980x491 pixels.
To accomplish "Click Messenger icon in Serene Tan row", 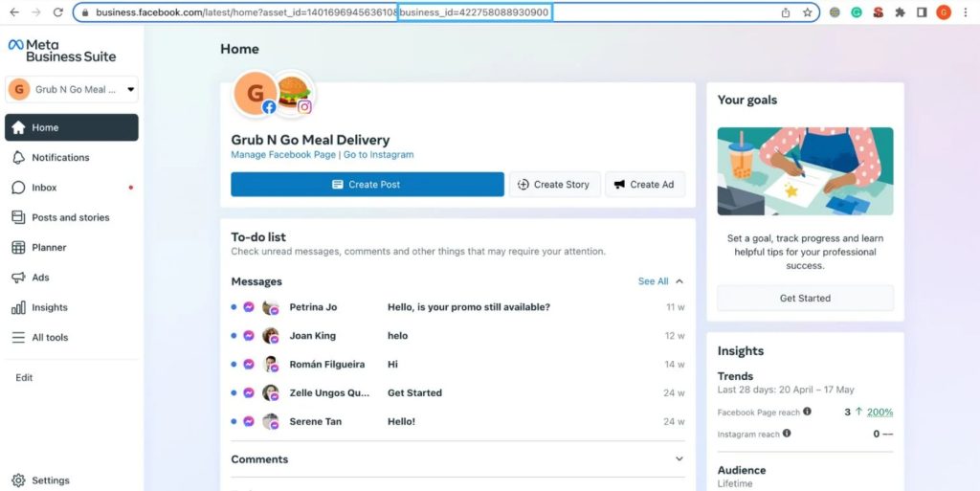I will pyautogui.click(x=248, y=422).
